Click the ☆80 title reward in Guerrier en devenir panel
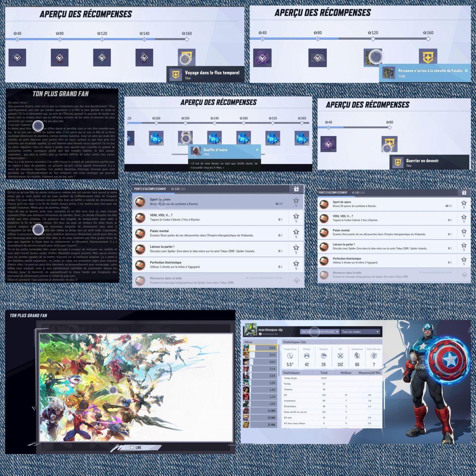This screenshot has width=476, height=476. [390, 144]
